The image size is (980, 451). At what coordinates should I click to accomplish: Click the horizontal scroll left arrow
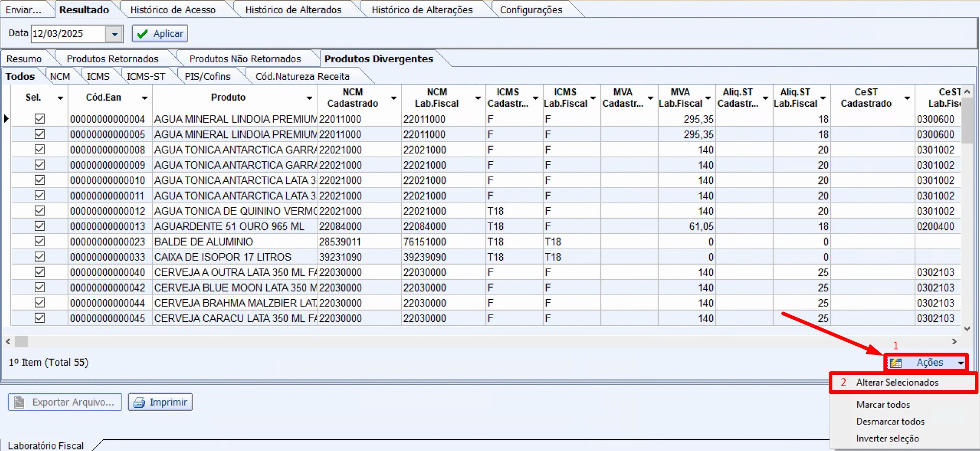pos(8,341)
